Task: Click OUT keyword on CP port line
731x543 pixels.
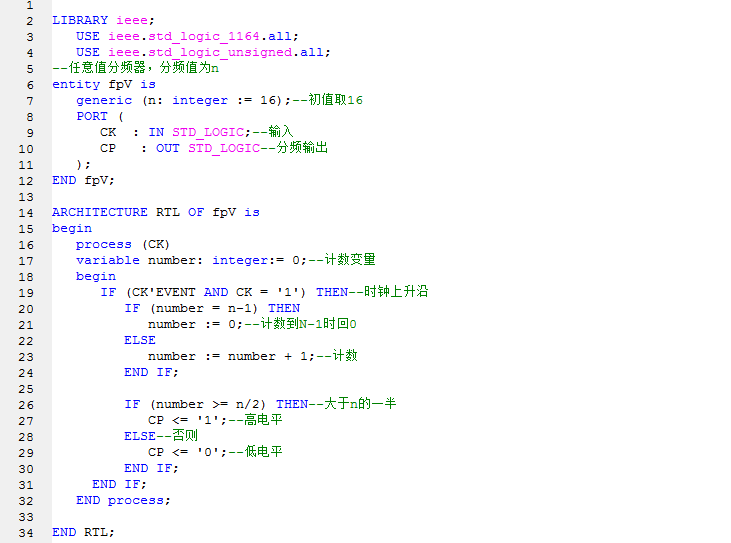Action: pyautogui.click(x=168, y=148)
